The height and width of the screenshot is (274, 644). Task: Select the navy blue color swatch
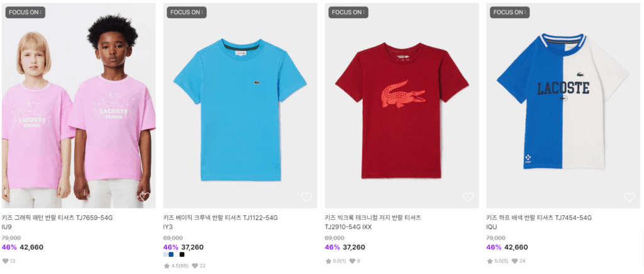pyautogui.click(x=171, y=255)
